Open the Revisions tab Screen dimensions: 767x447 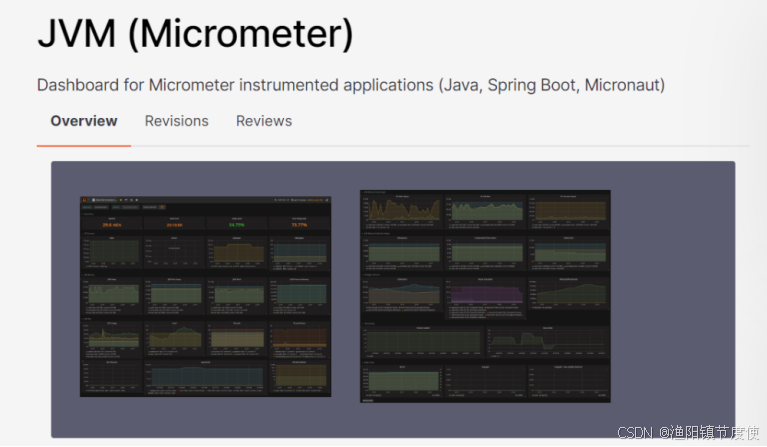pyautogui.click(x=177, y=121)
